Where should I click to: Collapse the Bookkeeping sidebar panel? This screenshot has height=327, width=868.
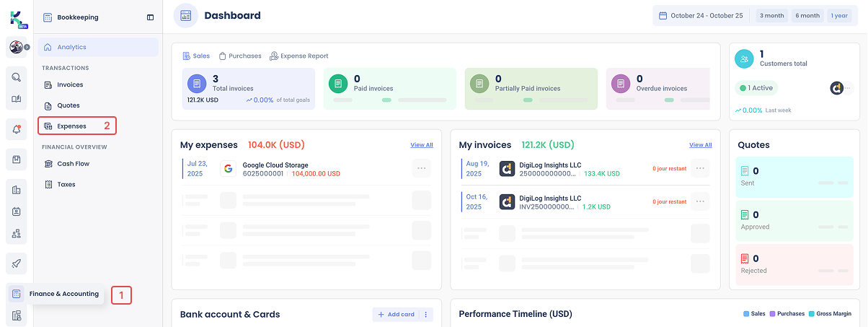[150, 17]
